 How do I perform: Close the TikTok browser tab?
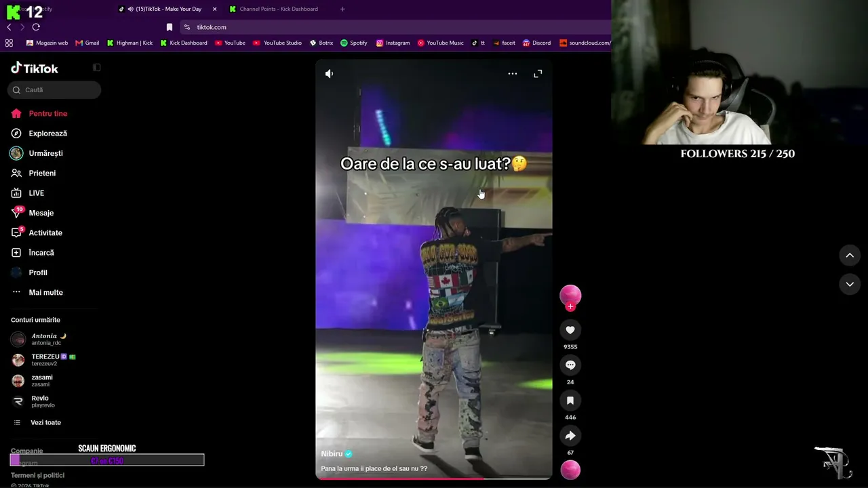coord(215,9)
